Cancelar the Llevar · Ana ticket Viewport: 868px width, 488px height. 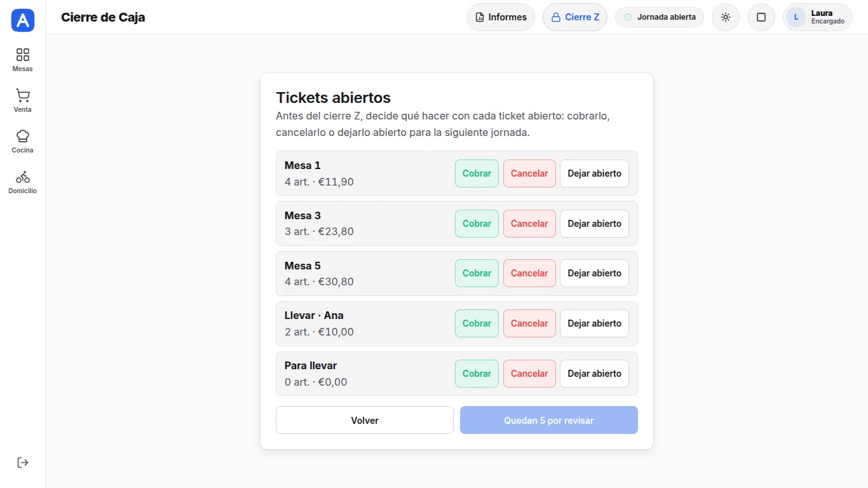coord(529,323)
